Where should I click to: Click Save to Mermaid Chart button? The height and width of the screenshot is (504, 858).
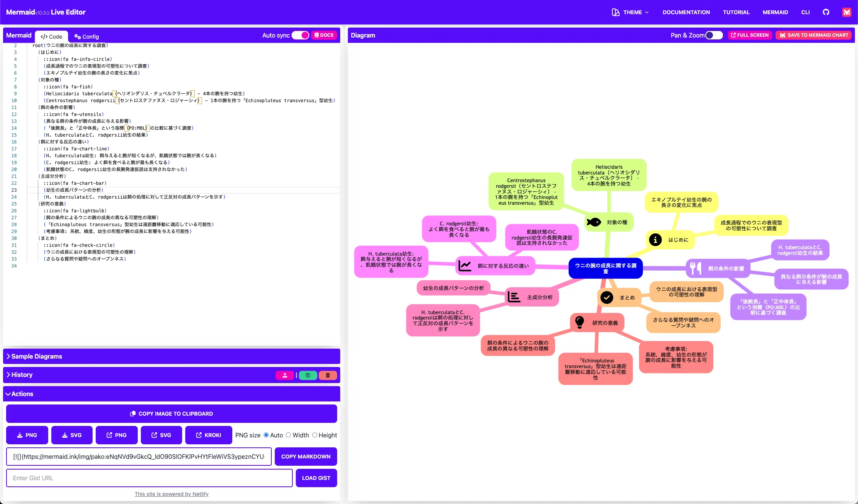click(x=814, y=35)
